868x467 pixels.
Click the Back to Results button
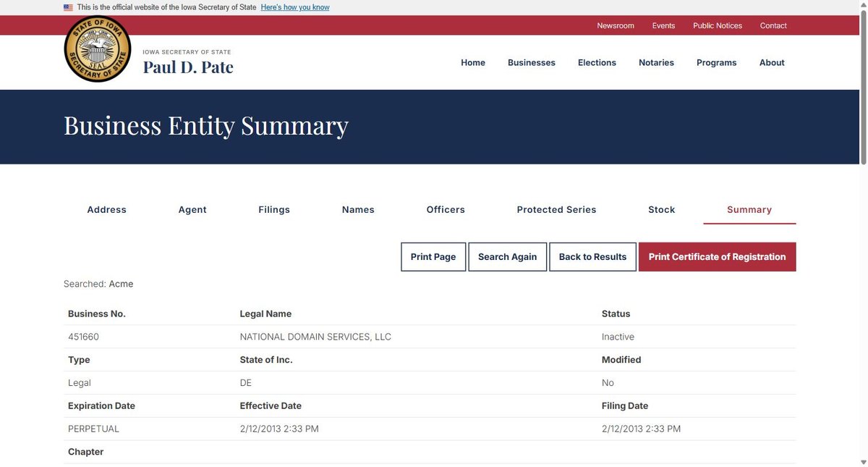592,257
